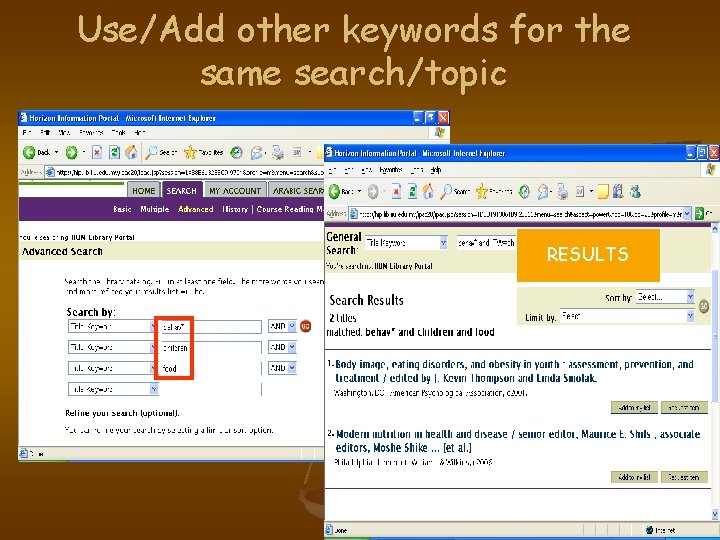The height and width of the screenshot is (540, 720).
Task: Click Print icon in Advanced Search window
Action: point(277,152)
